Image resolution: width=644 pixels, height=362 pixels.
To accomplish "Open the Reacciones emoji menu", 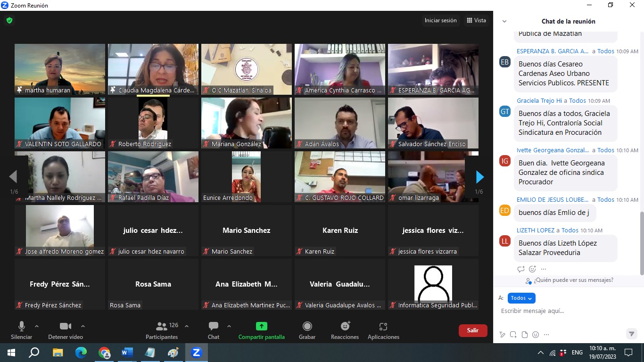I will coord(345,326).
